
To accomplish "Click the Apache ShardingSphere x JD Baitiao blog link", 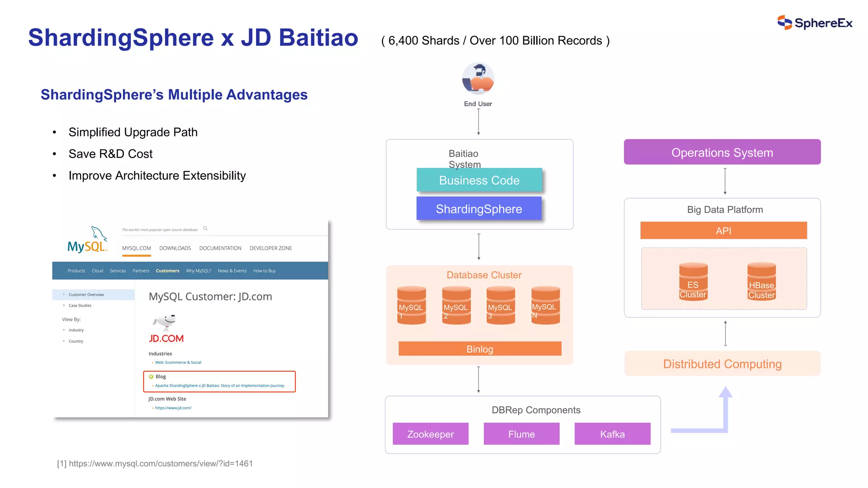I will point(220,386).
